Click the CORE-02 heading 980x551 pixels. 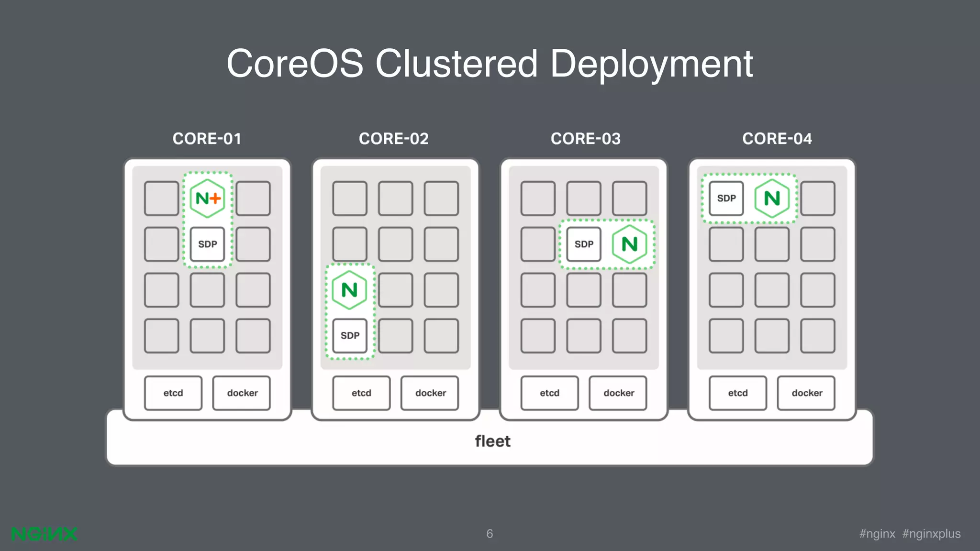pos(394,139)
